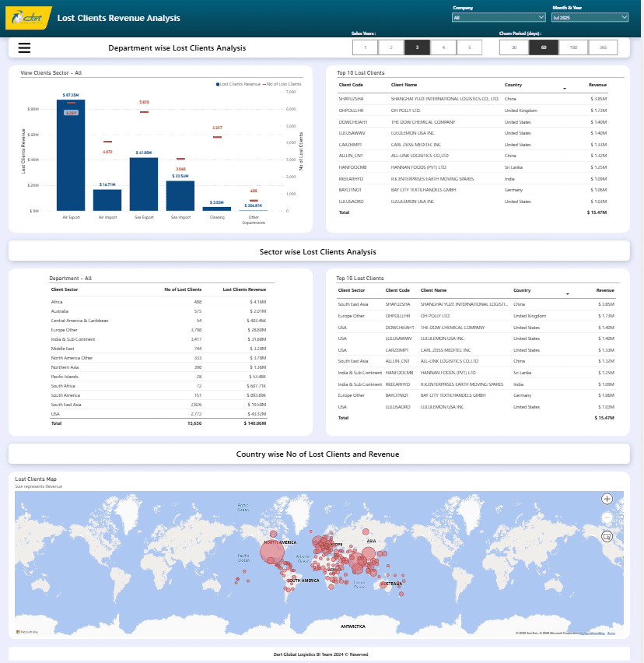Zoom in on the Lost Clients Map
The width and height of the screenshot is (644, 663).
tap(607, 499)
